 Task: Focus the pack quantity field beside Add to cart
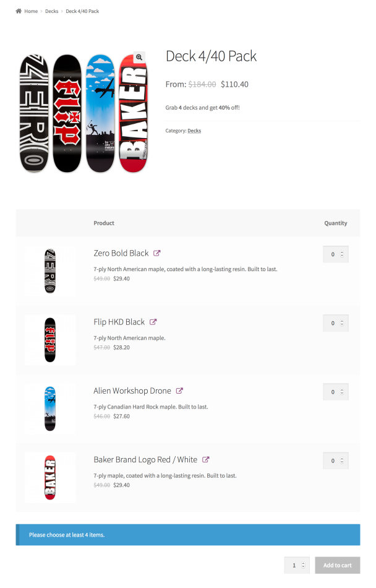pyautogui.click(x=297, y=565)
